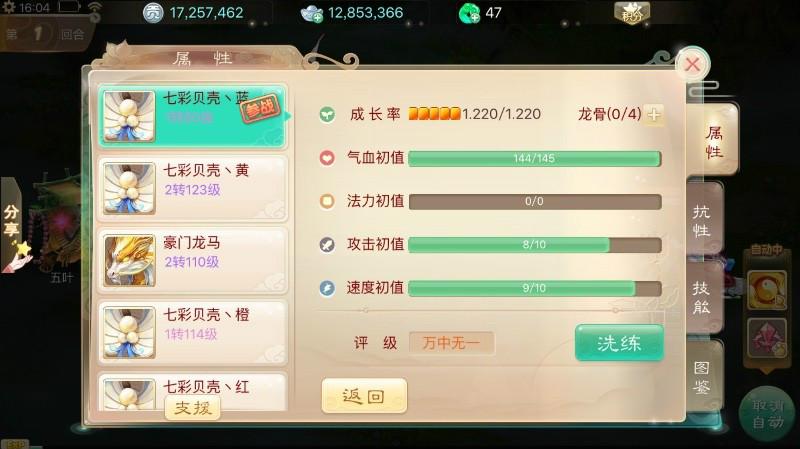
Task: Open the settings gear icon
Action: point(9,8)
